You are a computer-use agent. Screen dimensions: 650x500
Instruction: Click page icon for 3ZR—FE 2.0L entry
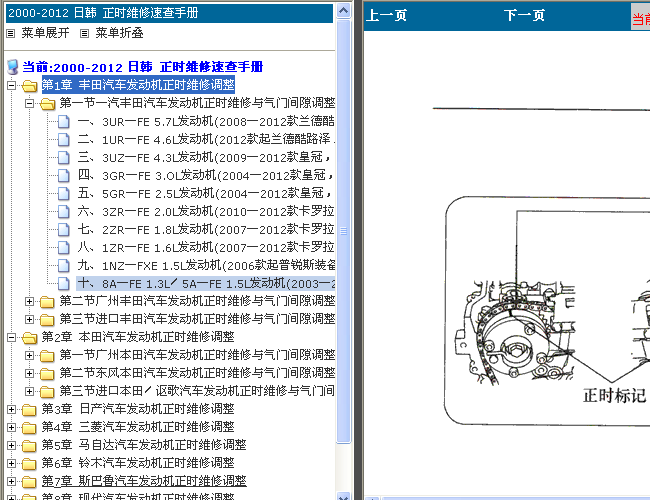63,212
